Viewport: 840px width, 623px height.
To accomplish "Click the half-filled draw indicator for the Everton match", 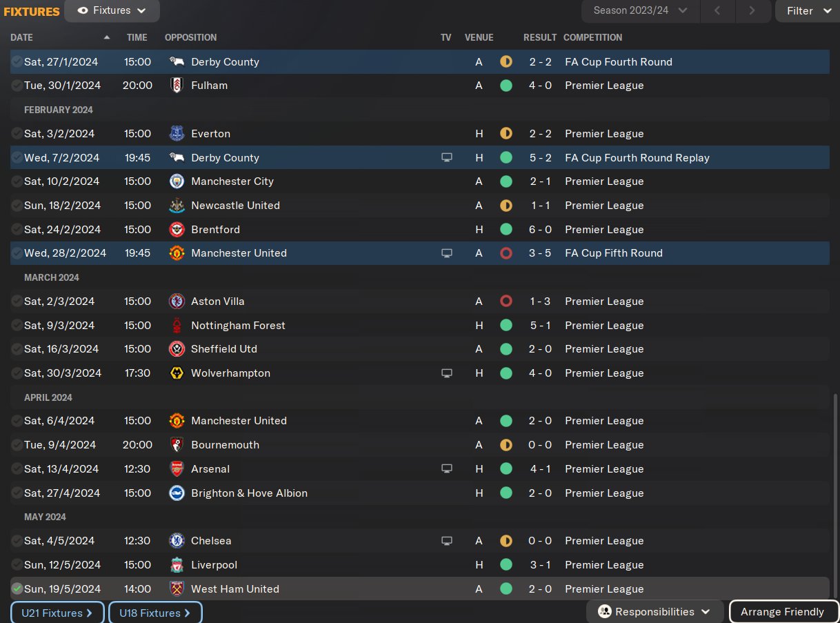I will [506, 133].
